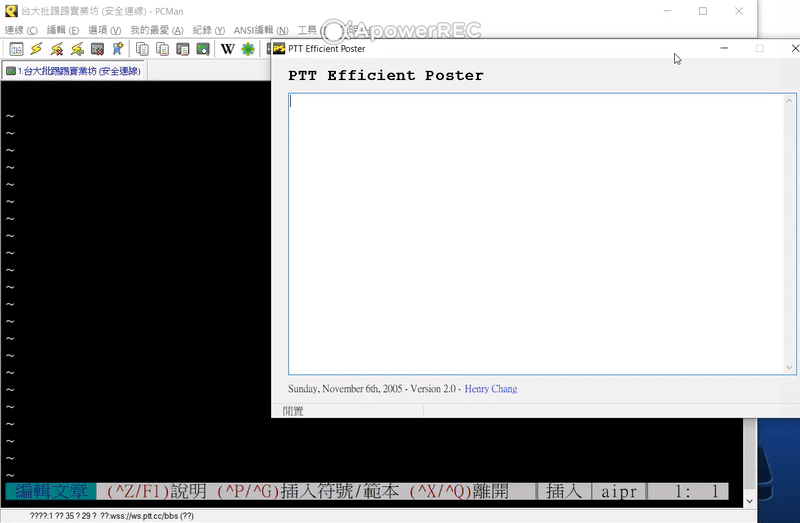Click the W icon in PCMan toolbar
This screenshot has width=800, height=523.
[x=228, y=49]
